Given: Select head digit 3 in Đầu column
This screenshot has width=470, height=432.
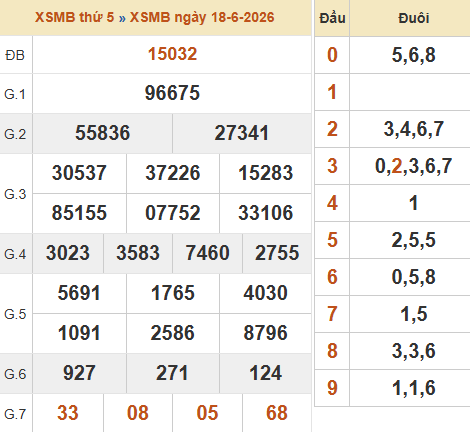Looking at the screenshot, I should click(x=332, y=166).
